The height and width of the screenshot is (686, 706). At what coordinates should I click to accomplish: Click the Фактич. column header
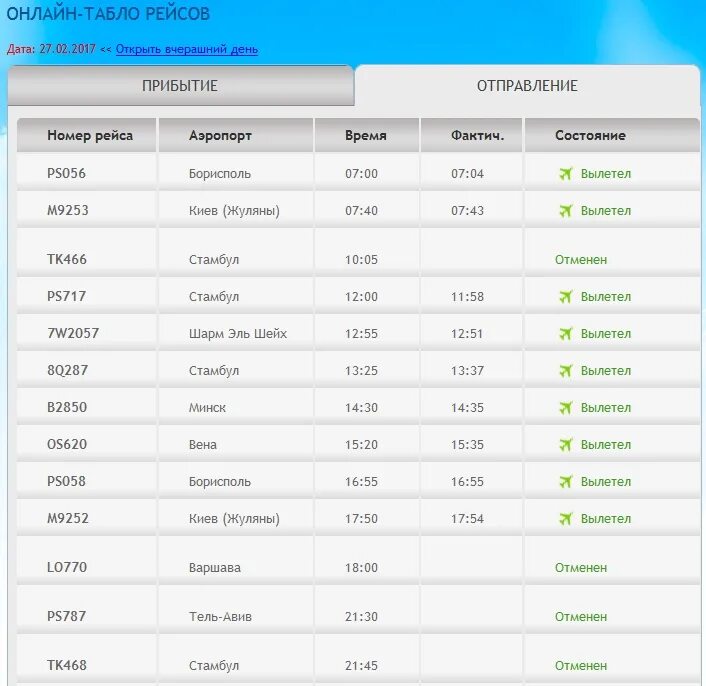point(471,135)
